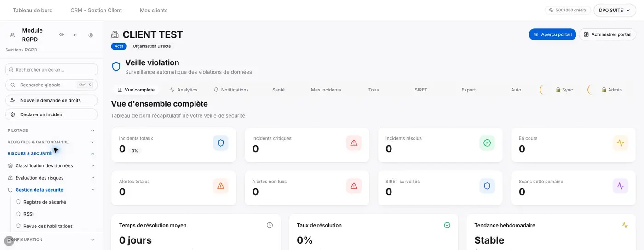
Task: Click the building icon next to CLIENT TEST
Action: coord(115,35)
